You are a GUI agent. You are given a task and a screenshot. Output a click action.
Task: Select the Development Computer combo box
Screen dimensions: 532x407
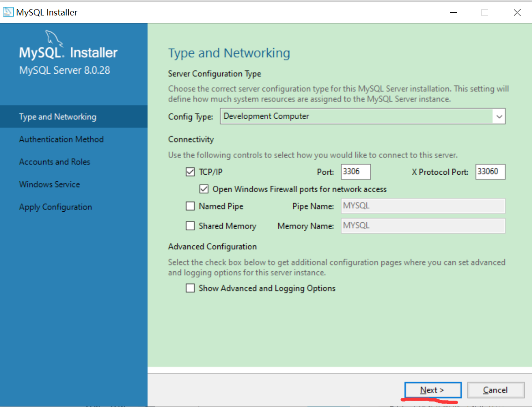(x=363, y=117)
